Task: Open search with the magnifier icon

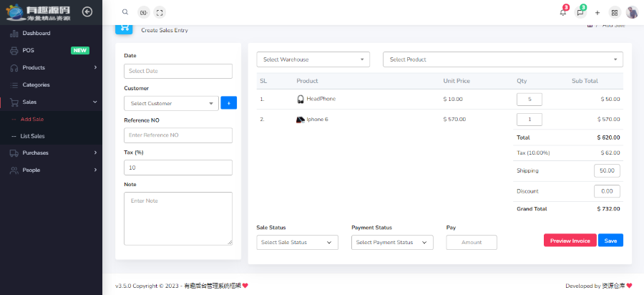Action: pos(125,12)
